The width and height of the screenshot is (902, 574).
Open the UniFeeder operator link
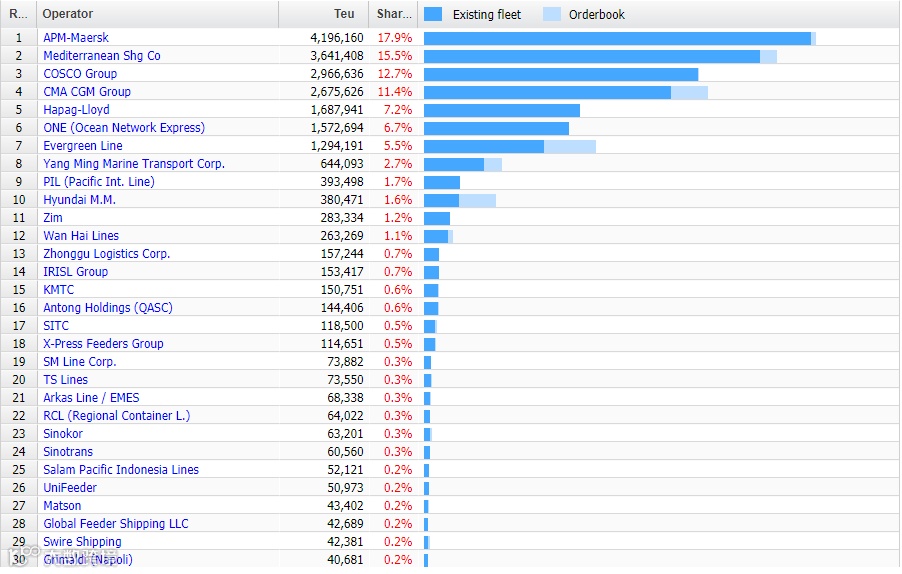pos(70,488)
